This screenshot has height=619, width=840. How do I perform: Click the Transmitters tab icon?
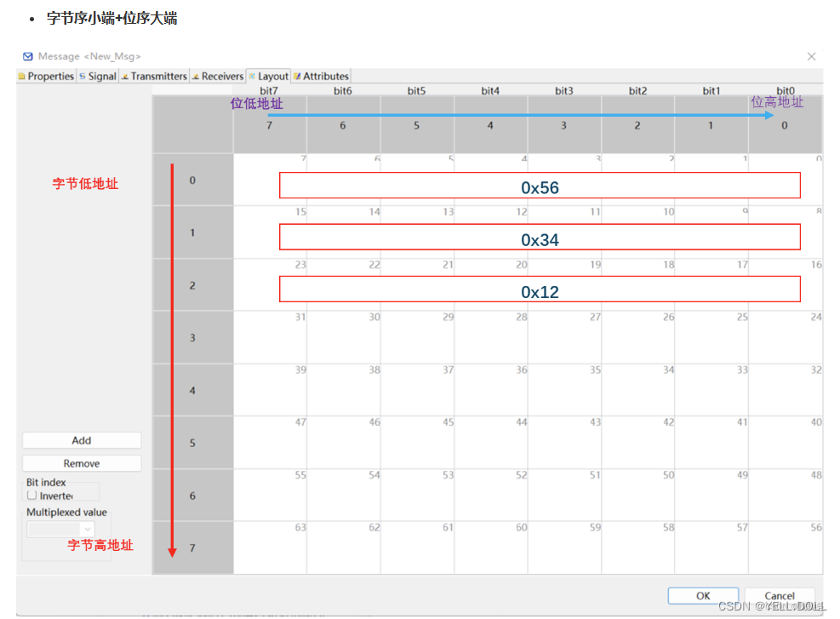point(125,77)
